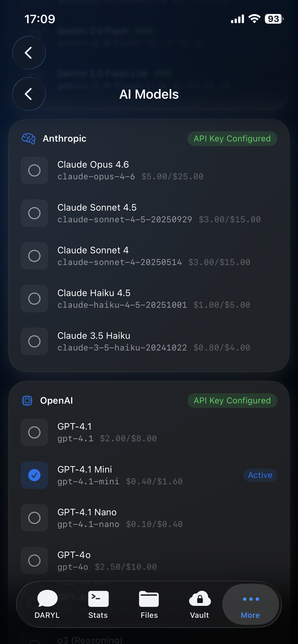Tap the Claude 3.5 Haiku model row

tap(153, 341)
